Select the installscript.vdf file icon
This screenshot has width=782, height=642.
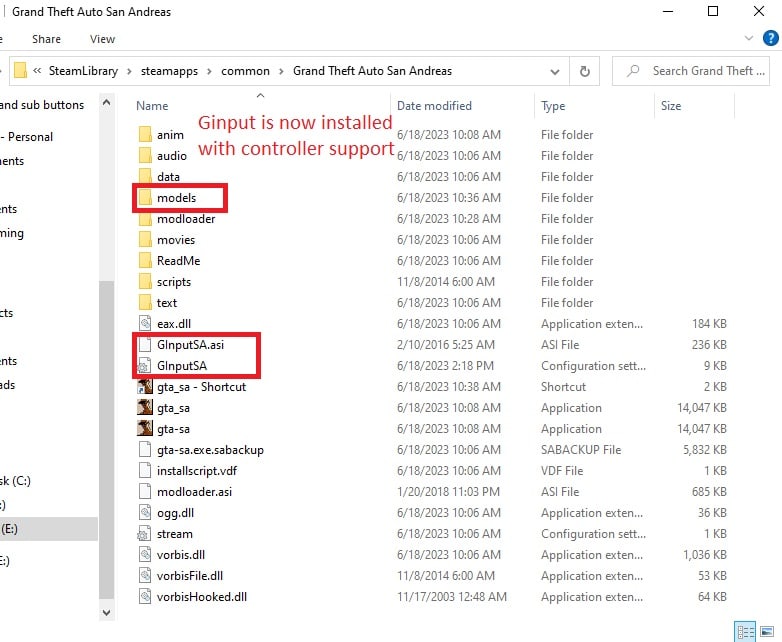pos(145,470)
